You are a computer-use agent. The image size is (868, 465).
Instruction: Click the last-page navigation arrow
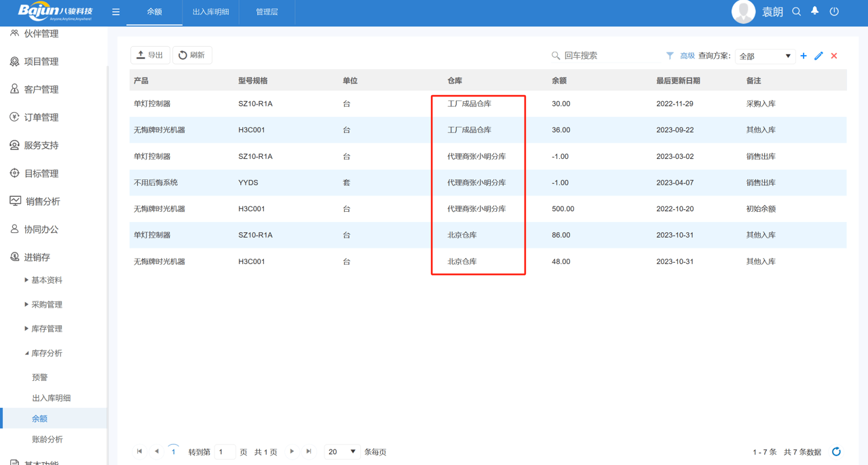pyautogui.click(x=309, y=451)
